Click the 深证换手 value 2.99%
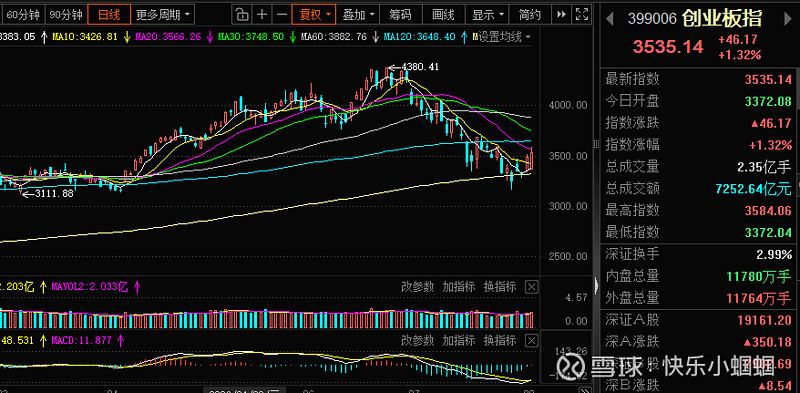800x393 pixels. point(774,255)
